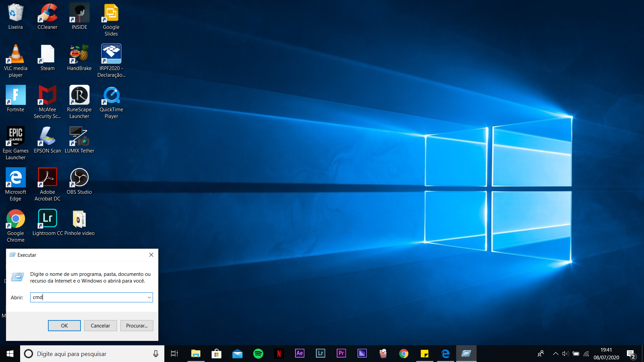Click the taskbar search box
Image resolution: width=644 pixels, height=362 pixels.
click(x=92, y=354)
